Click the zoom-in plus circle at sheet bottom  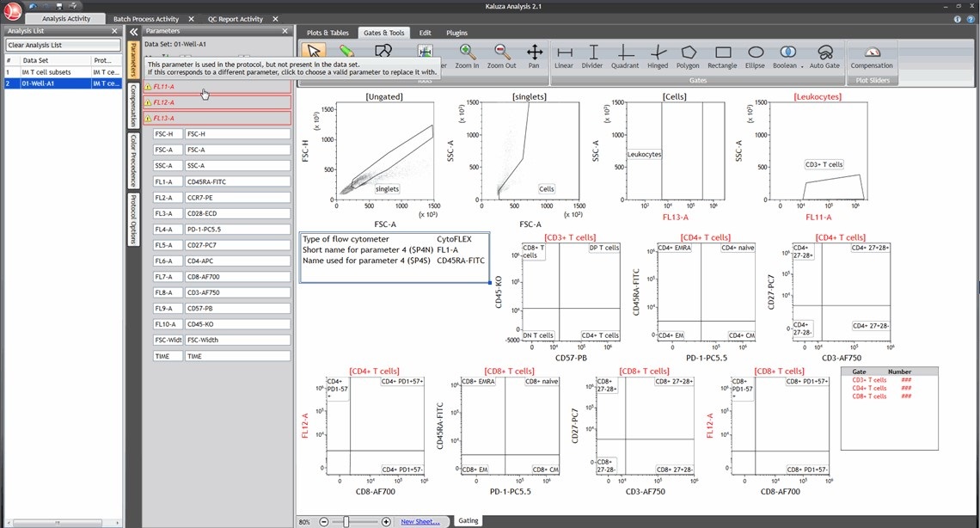pyautogui.click(x=386, y=522)
